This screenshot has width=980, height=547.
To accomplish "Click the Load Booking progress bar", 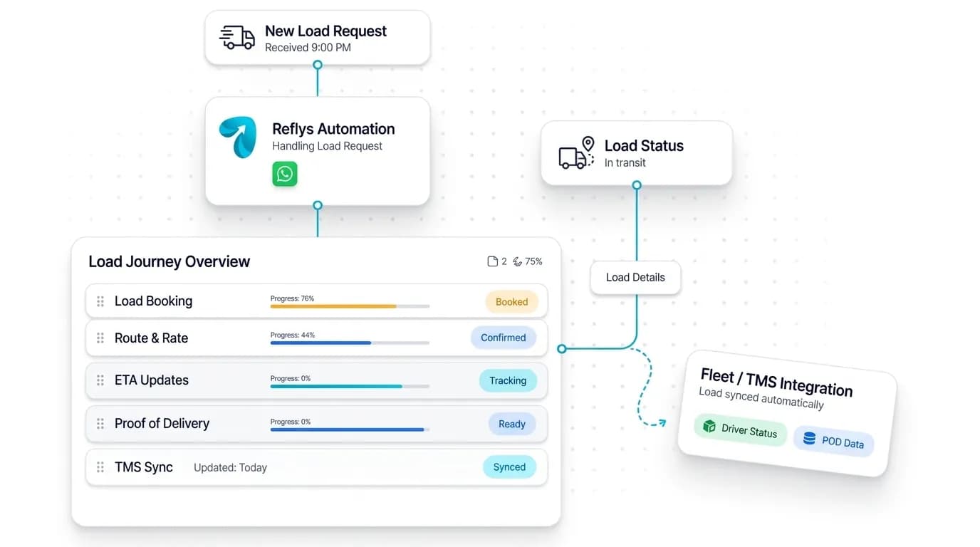I will point(350,306).
